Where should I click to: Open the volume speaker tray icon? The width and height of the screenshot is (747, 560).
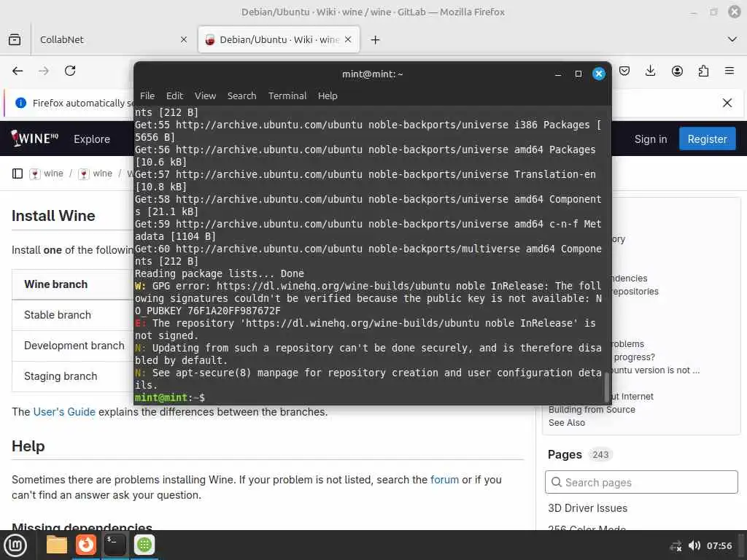click(694, 545)
